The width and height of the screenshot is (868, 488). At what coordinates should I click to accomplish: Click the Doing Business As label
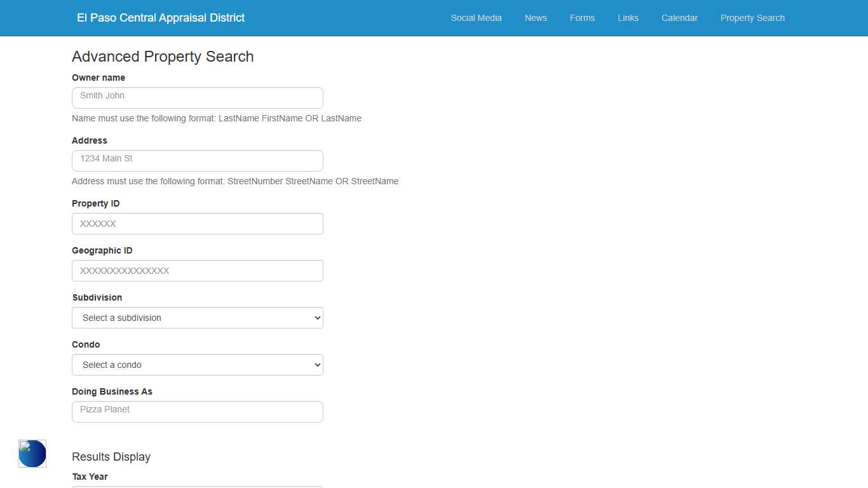(112, 391)
